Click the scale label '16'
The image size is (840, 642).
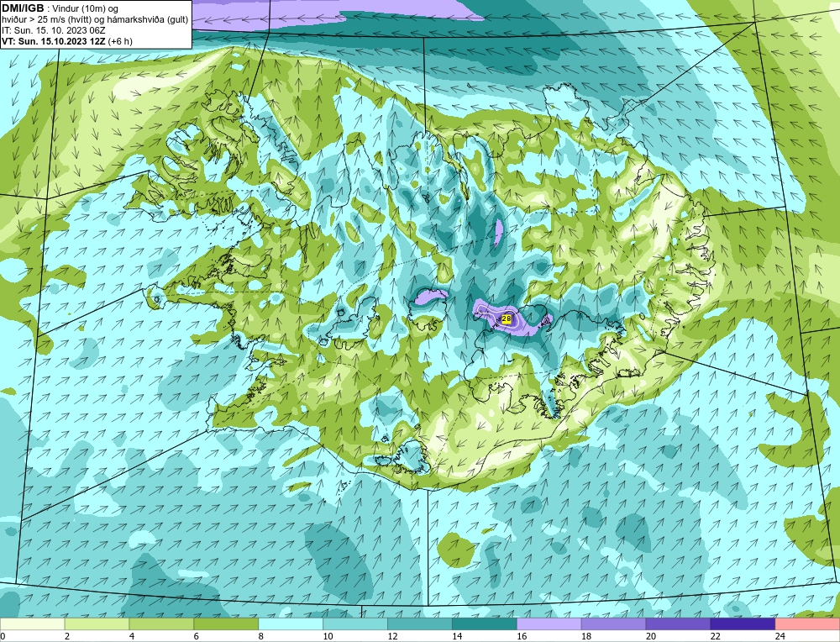(x=522, y=636)
